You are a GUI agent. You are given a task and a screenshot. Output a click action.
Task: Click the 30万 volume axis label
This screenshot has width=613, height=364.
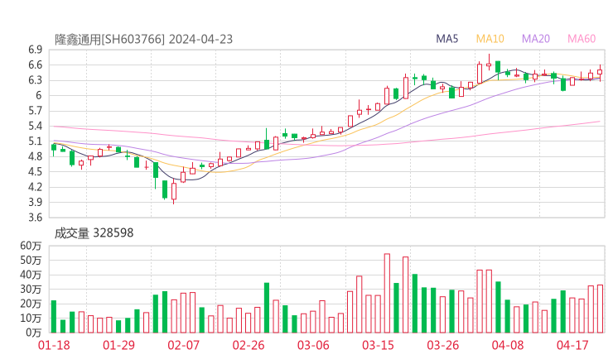[31, 289]
